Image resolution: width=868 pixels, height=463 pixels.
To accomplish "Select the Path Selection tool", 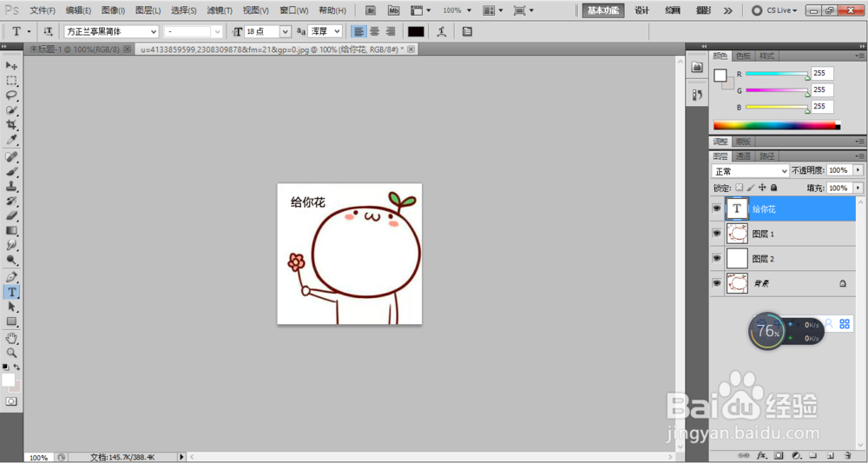I will (11, 307).
